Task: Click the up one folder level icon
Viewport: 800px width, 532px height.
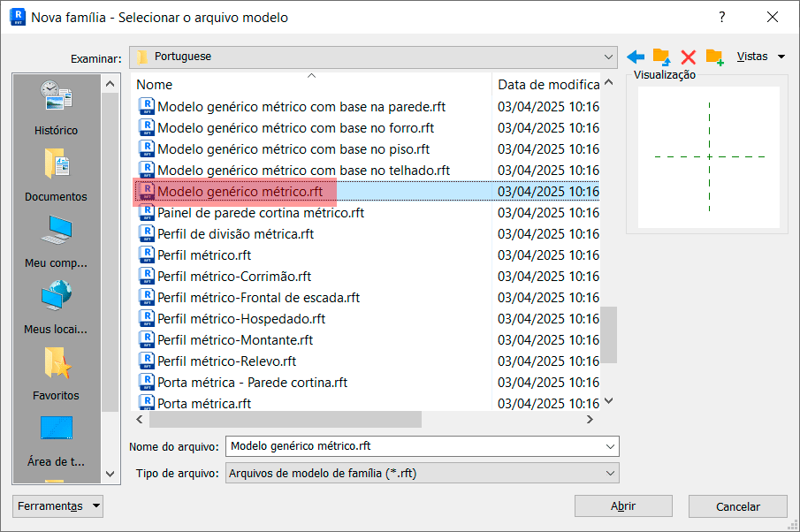Action: tap(661, 57)
